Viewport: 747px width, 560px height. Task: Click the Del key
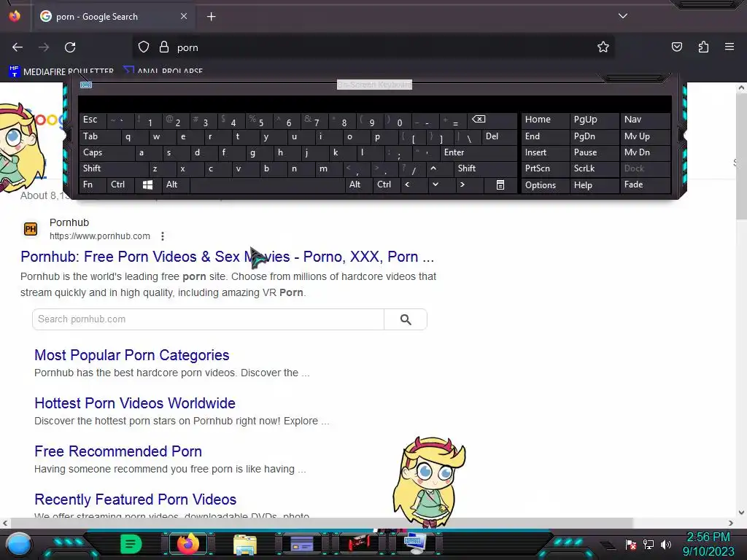[x=499, y=136]
